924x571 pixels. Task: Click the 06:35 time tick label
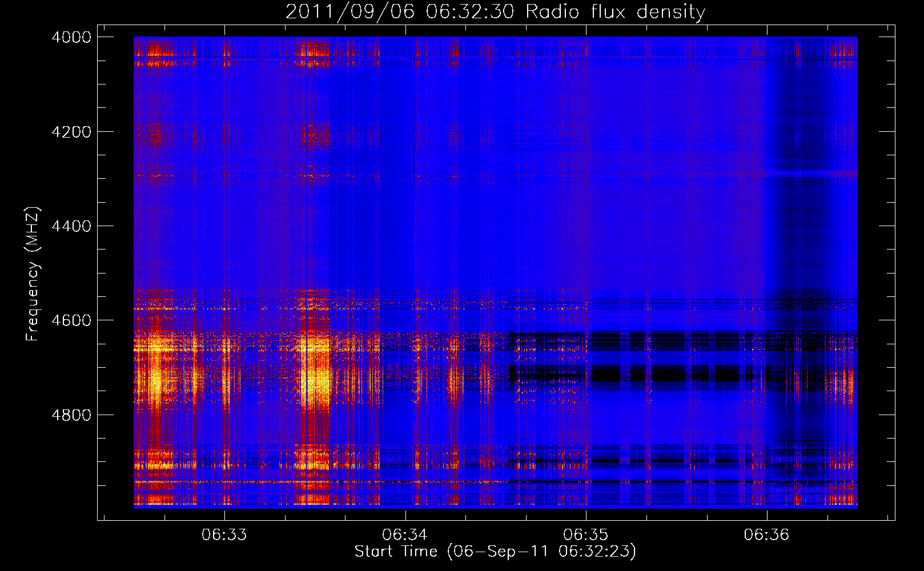586,534
